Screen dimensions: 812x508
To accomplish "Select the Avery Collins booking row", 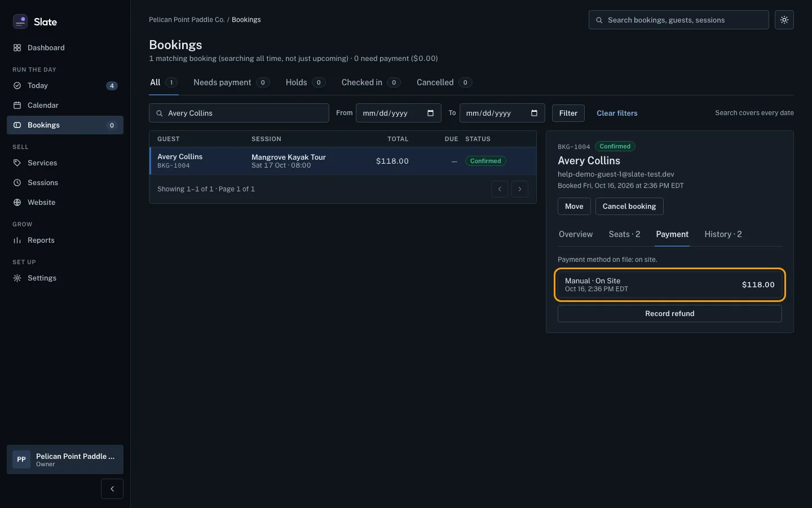I will 343,161.
